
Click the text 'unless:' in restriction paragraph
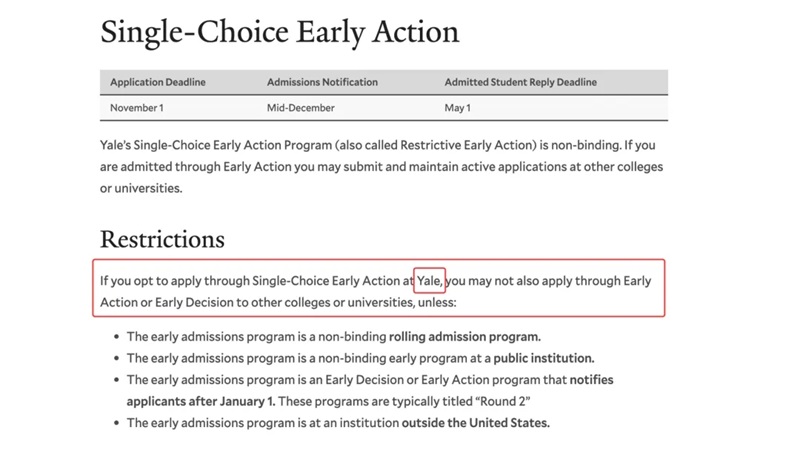(437, 303)
